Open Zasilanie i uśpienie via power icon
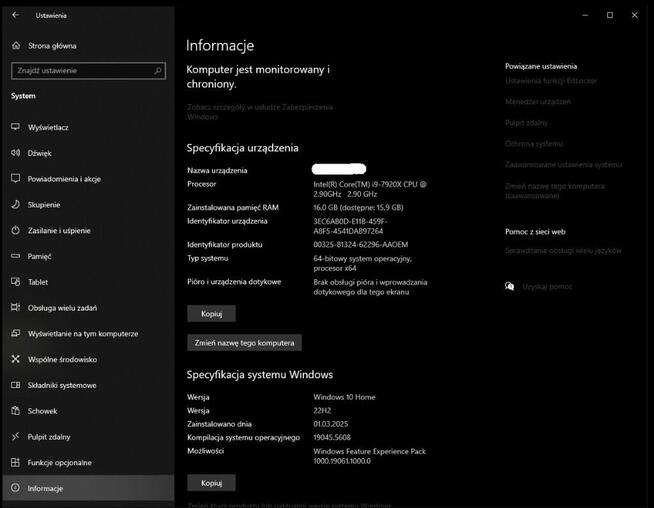This screenshot has width=654, height=508. (15, 230)
